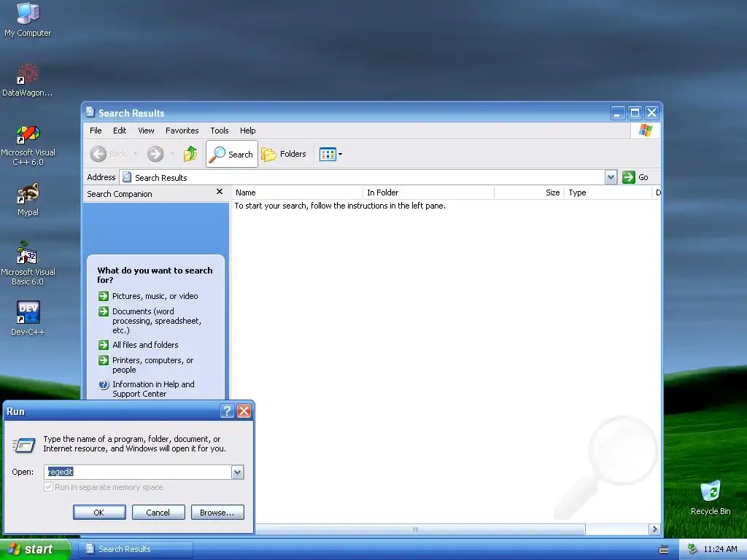Toggle Run in separate memory space checkbox
Screen dimensions: 747x560
point(49,487)
